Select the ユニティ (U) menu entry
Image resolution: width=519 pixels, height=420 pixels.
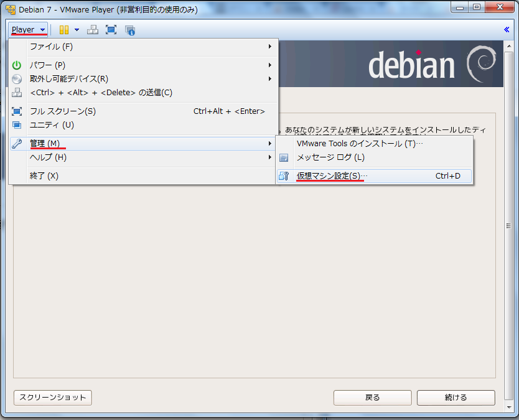(x=52, y=124)
